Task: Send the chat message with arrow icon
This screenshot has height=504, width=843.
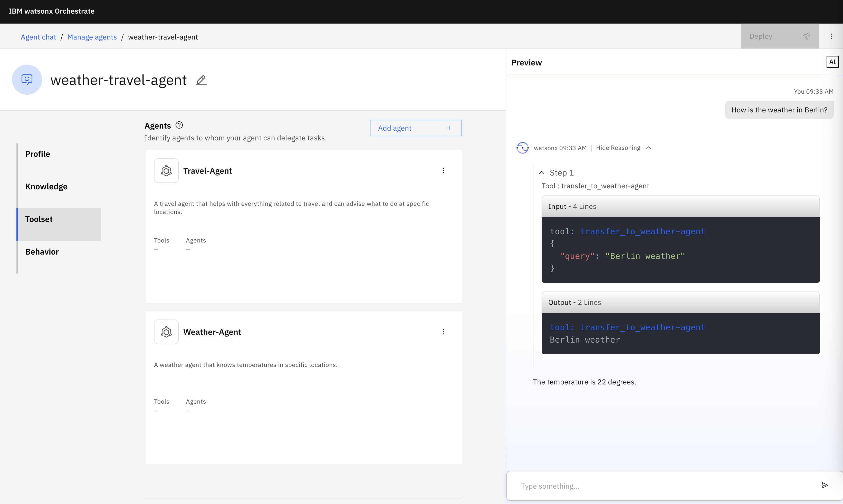Action: point(825,485)
